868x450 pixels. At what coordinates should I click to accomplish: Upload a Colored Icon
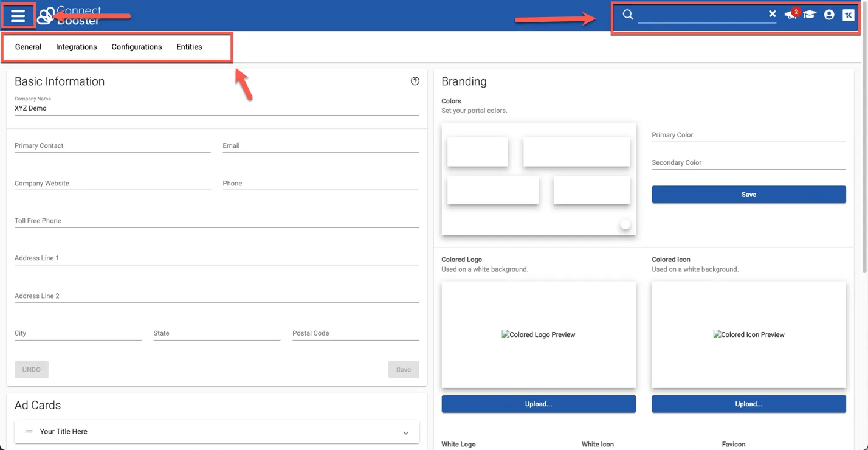click(748, 404)
